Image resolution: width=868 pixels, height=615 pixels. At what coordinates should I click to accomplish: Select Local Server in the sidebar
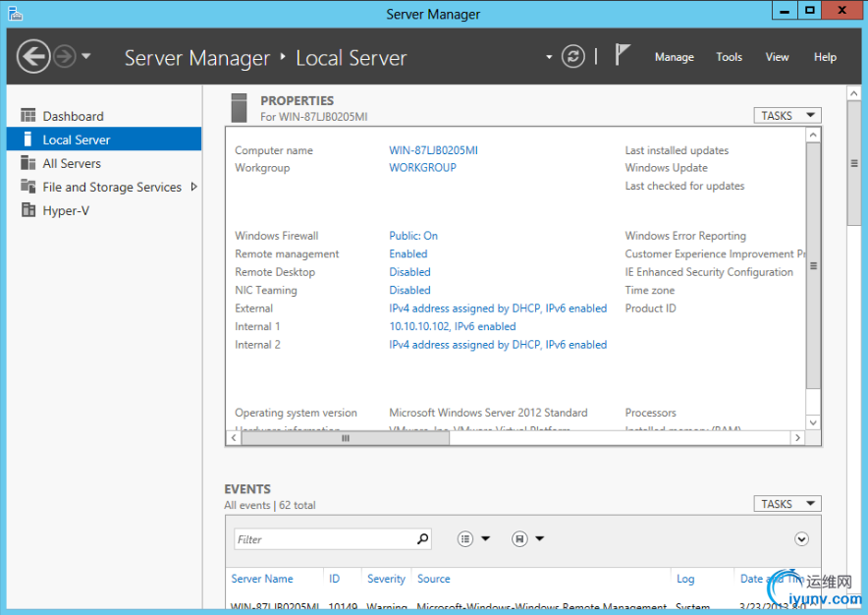click(104, 140)
